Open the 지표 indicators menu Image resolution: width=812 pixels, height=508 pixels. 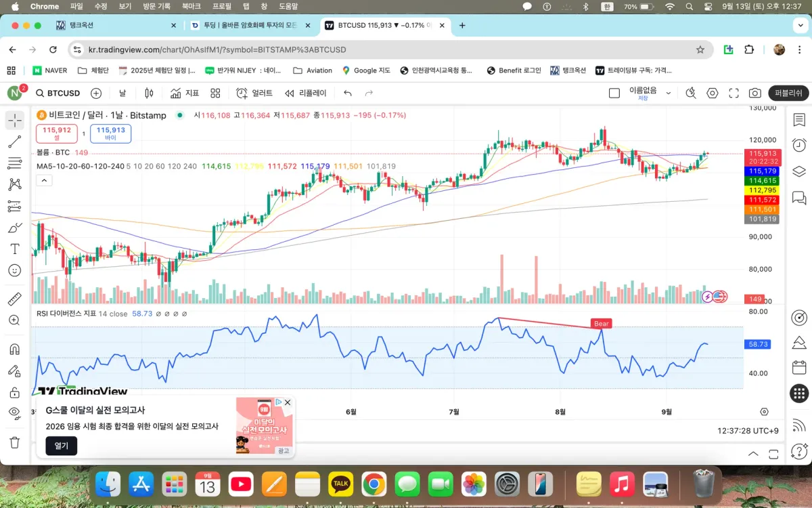(185, 93)
